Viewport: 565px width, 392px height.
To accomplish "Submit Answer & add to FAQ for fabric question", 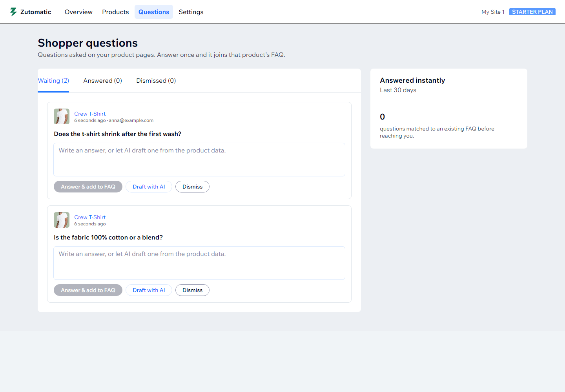I will coord(88,290).
